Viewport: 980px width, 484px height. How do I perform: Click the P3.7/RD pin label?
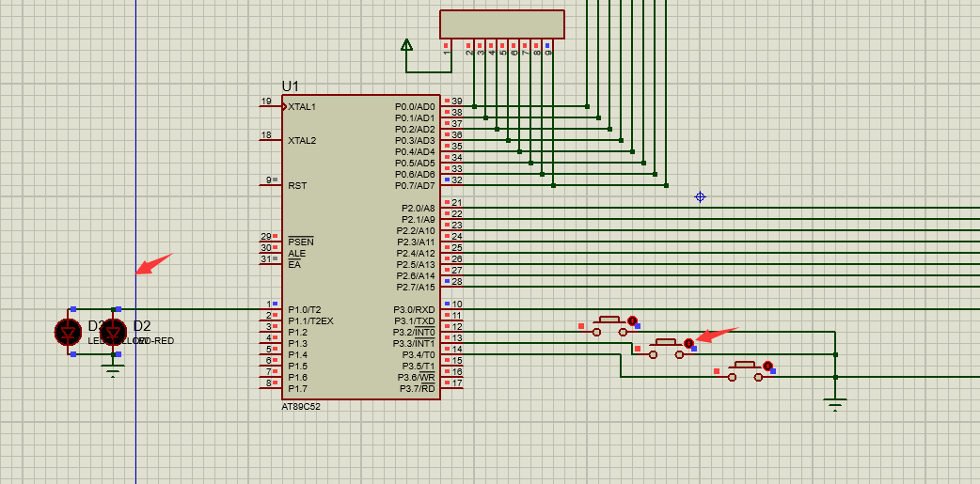(x=417, y=388)
